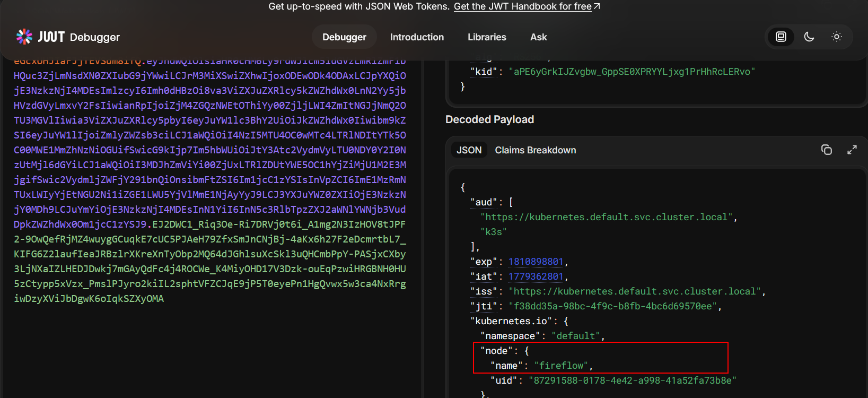Viewport: 868px width, 398px height.
Task: Select the JSON payload tab
Action: coord(469,150)
